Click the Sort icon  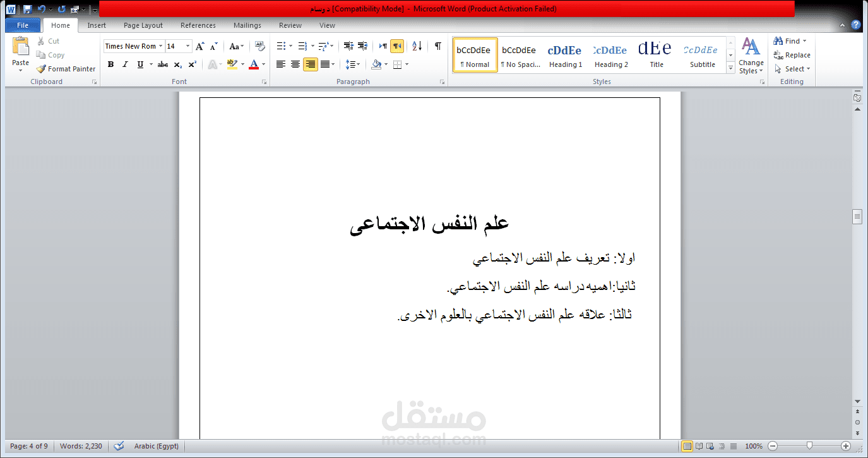(x=417, y=46)
